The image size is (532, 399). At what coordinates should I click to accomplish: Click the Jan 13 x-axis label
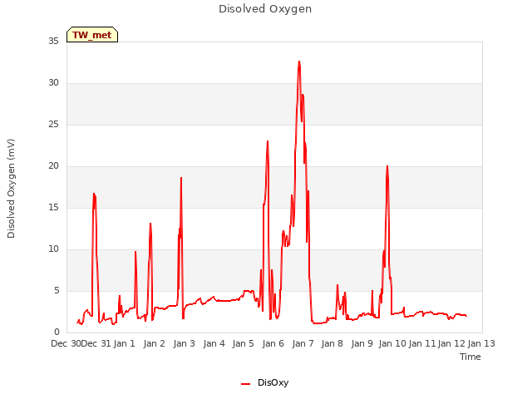[481, 343]
